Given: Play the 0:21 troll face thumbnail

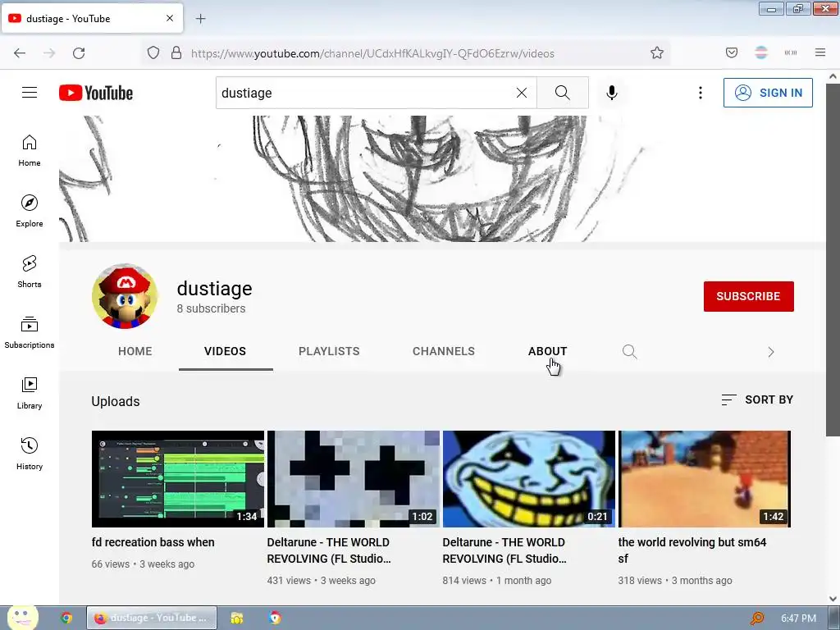Looking at the screenshot, I should pos(529,479).
